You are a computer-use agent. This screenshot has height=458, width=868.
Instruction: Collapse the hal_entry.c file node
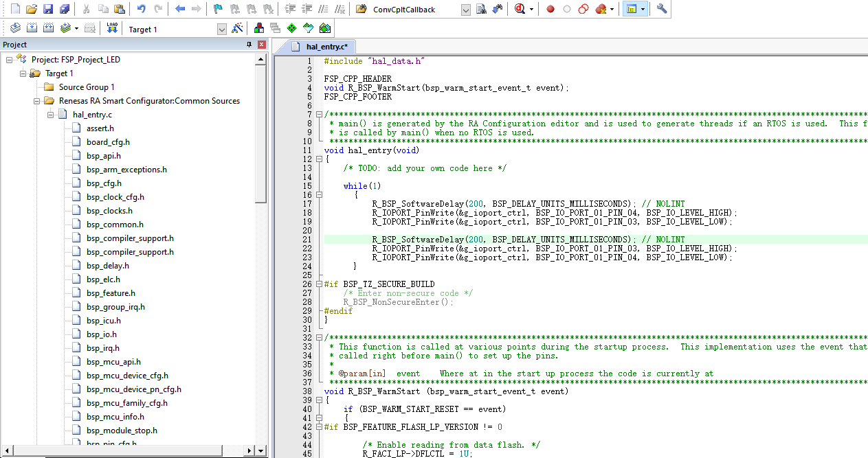(x=51, y=115)
